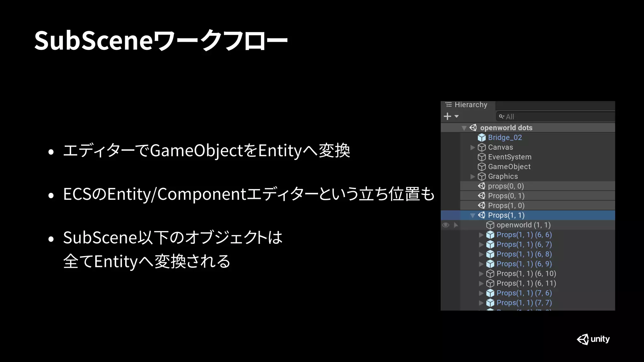The height and width of the screenshot is (362, 644).
Task: Click the cube icon beside Canvas
Action: tap(482, 147)
